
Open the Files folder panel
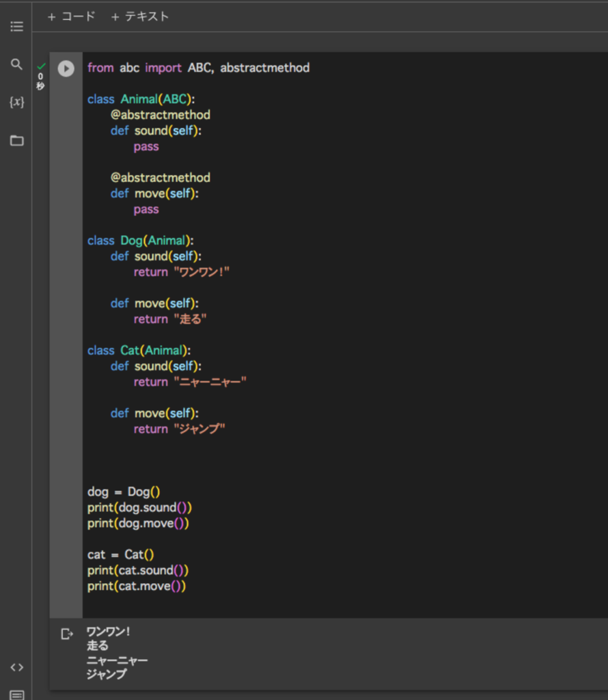16,141
